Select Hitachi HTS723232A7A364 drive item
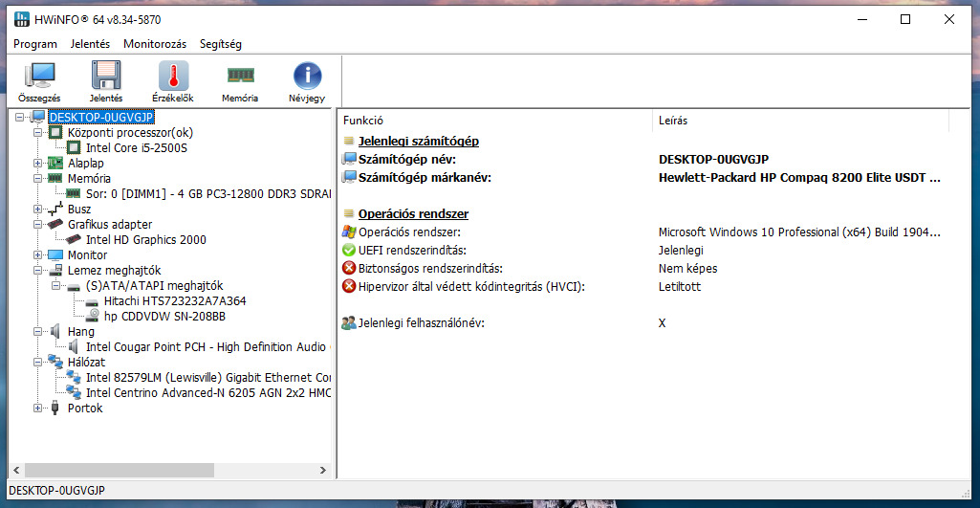Screen dimensions: 980x508 tap(175, 301)
